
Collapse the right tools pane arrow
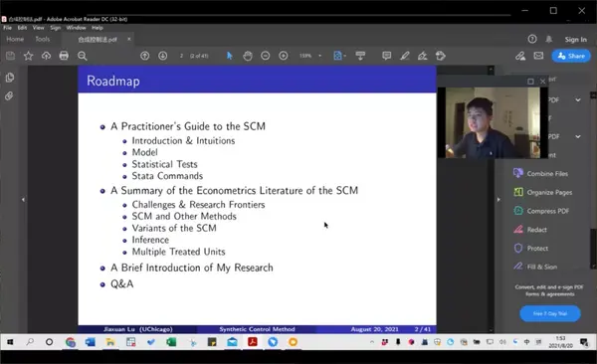click(498, 200)
